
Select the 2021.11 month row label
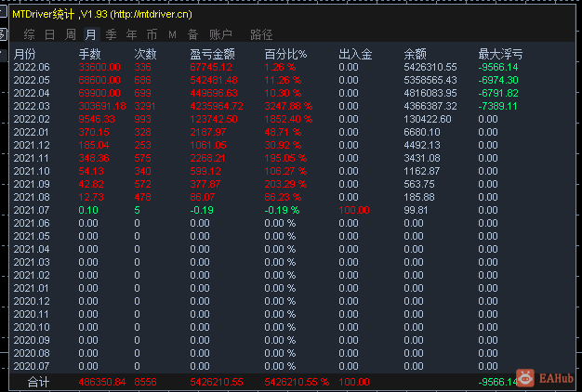(32, 158)
